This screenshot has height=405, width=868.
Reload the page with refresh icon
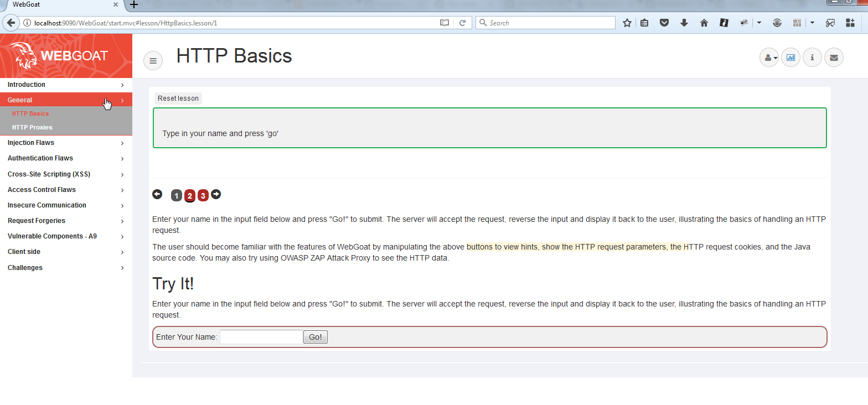pos(462,23)
